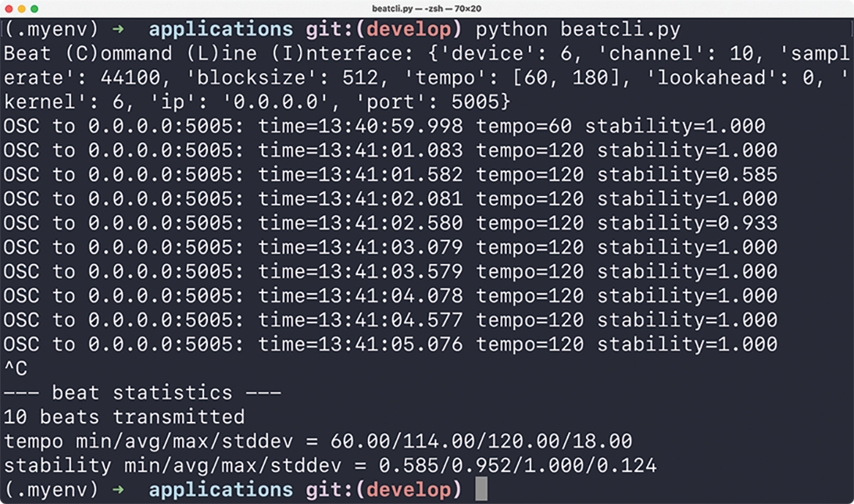
Task: Click the stability min/avg/max/stddev summary line
Action: tap(330, 466)
